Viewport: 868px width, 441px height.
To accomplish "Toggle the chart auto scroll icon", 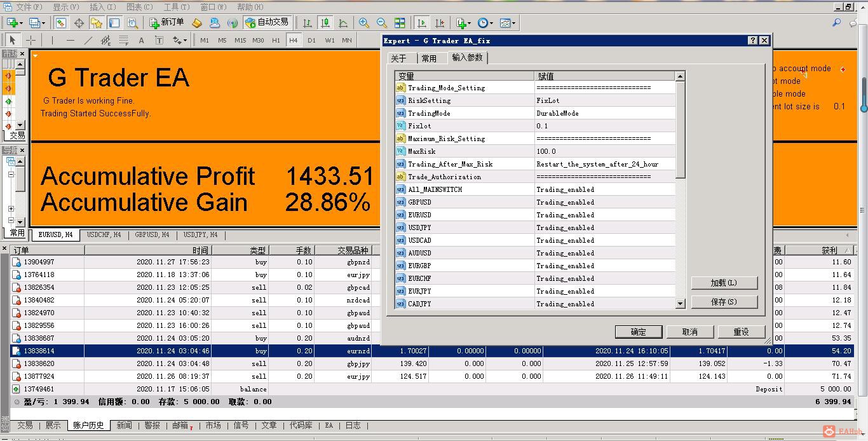I will 421,23.
